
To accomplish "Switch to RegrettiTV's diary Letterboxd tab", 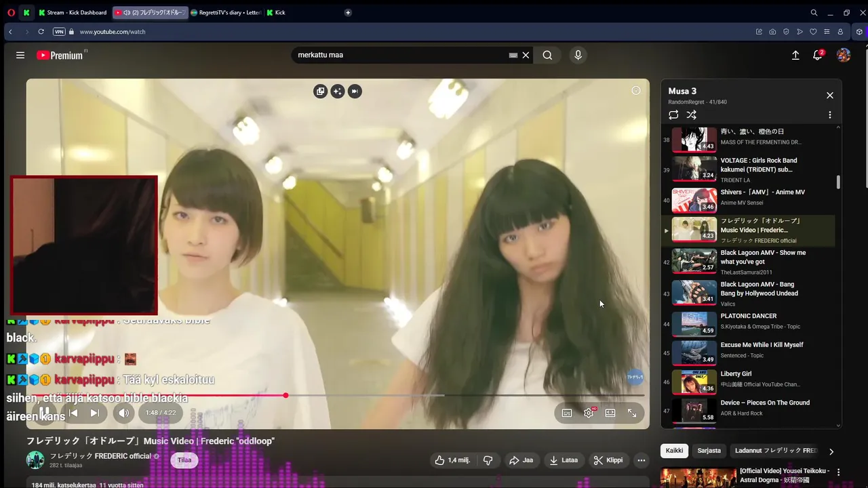I will point(226,12).
